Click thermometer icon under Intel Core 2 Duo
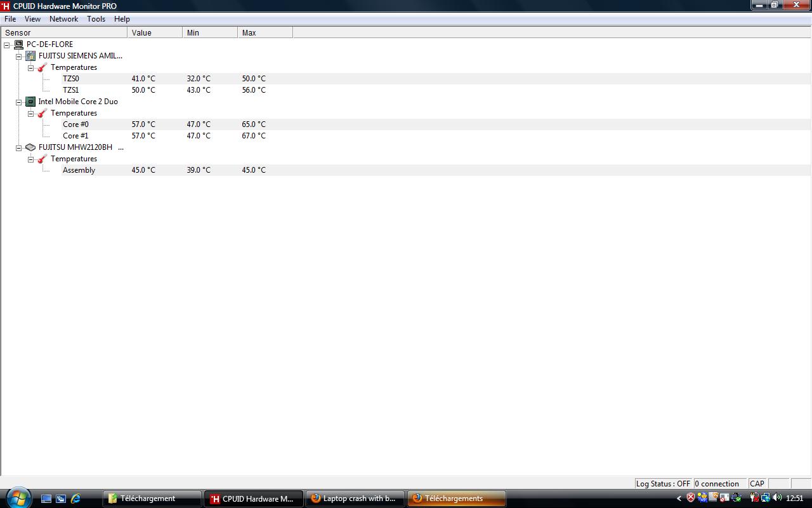812x508 pixels. (x=42, y=113)
